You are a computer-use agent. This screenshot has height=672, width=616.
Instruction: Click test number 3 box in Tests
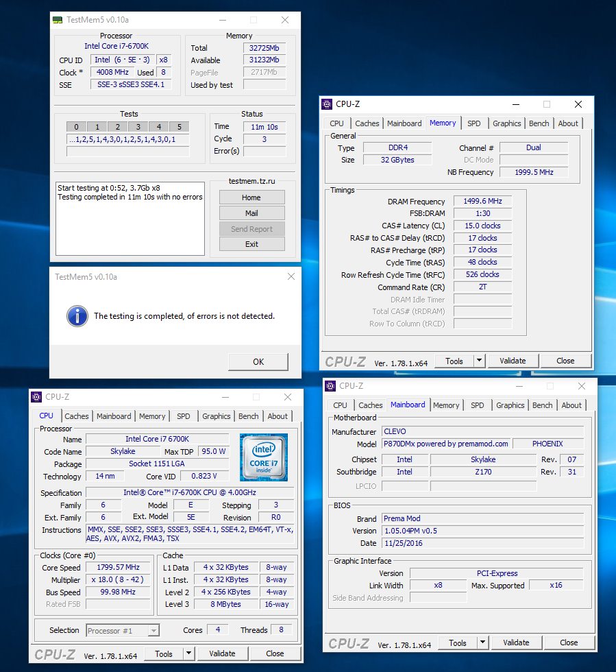(x=138, y=127)
